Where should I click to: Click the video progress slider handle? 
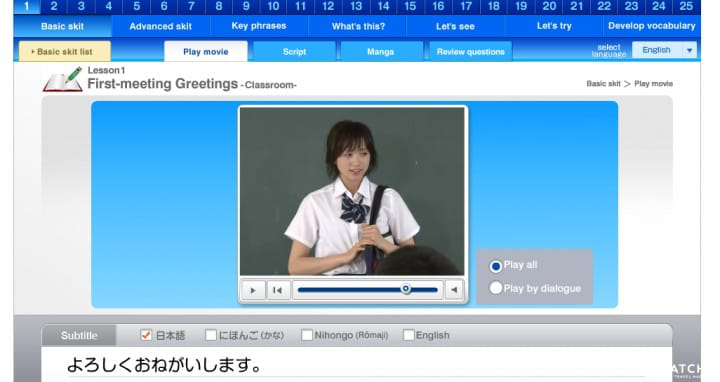click(405, 289)
